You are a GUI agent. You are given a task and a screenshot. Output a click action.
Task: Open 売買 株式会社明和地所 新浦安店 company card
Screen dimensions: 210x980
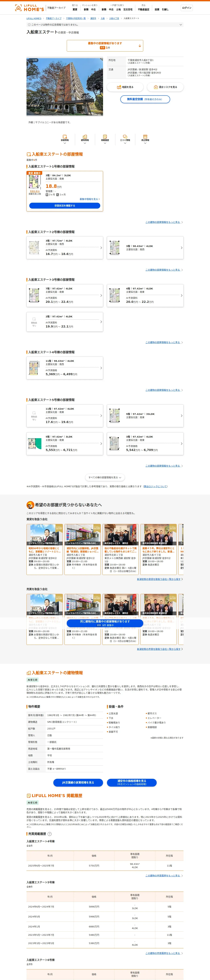pos(158,619)
